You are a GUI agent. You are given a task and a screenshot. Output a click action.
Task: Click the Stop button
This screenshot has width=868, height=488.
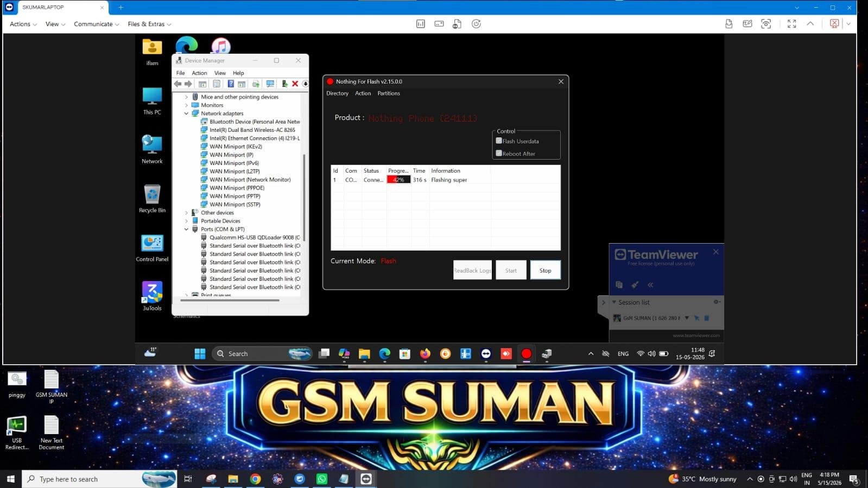pos(545,270)
